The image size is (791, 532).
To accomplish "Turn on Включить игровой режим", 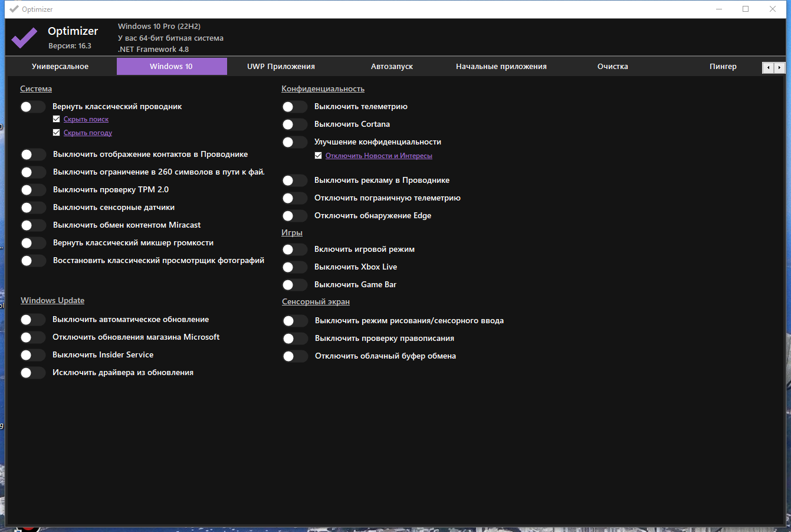I will 295,249.
